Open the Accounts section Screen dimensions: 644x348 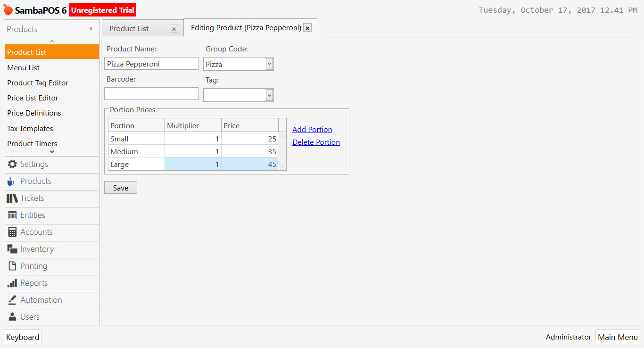click(35, 232)
